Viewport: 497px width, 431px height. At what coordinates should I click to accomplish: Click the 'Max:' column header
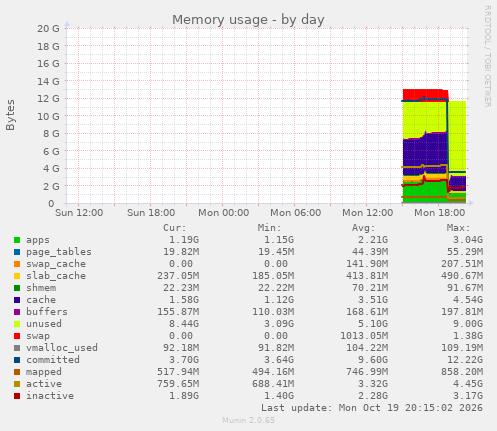(459, 228)
